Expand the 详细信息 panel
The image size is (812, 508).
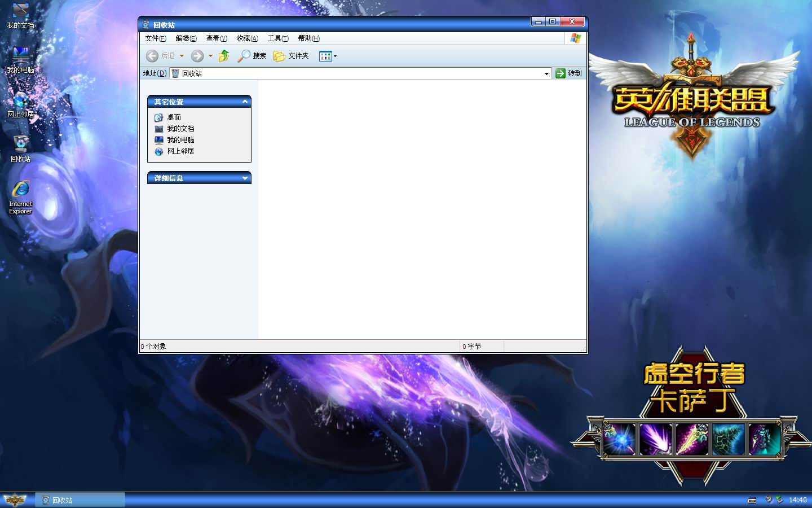[x=245, y=178]
